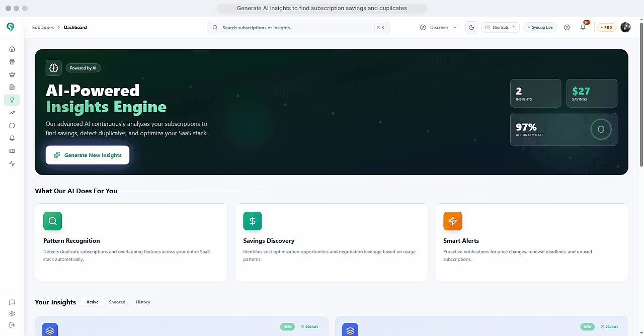View the trending analytics icon in the sidebar
644x336 pixels.
12,113
